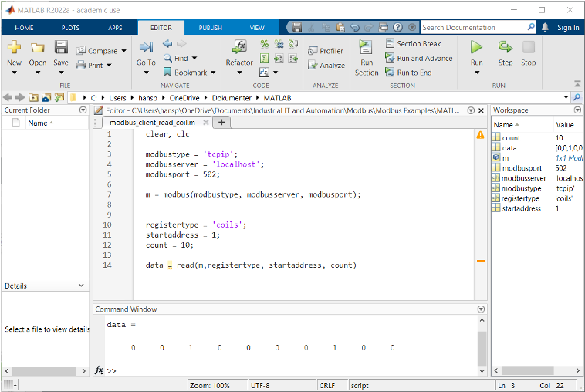Switch to the PUBLISH tab
This screenshot has width=585, height=392.
211,28
